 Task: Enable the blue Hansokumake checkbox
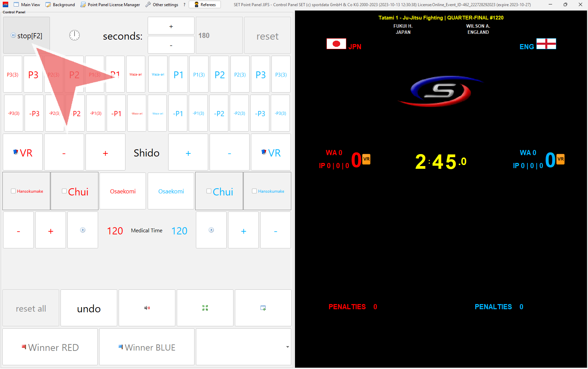tap(254, 191)
